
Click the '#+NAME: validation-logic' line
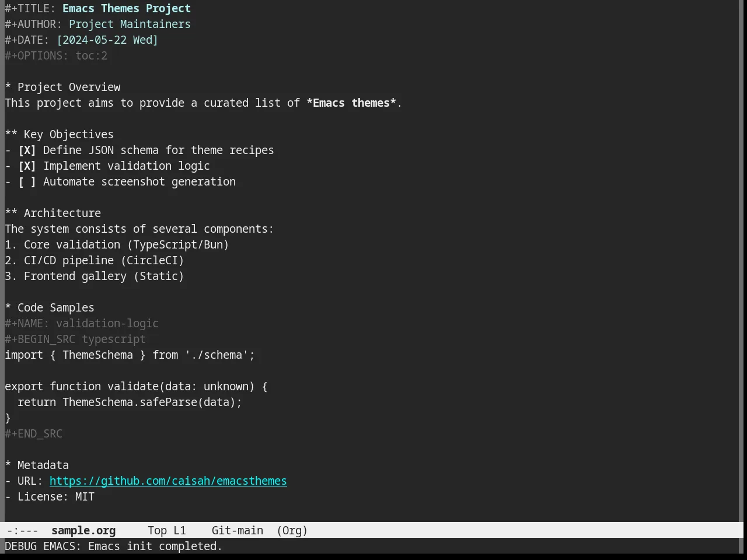(x=82, y=324)
